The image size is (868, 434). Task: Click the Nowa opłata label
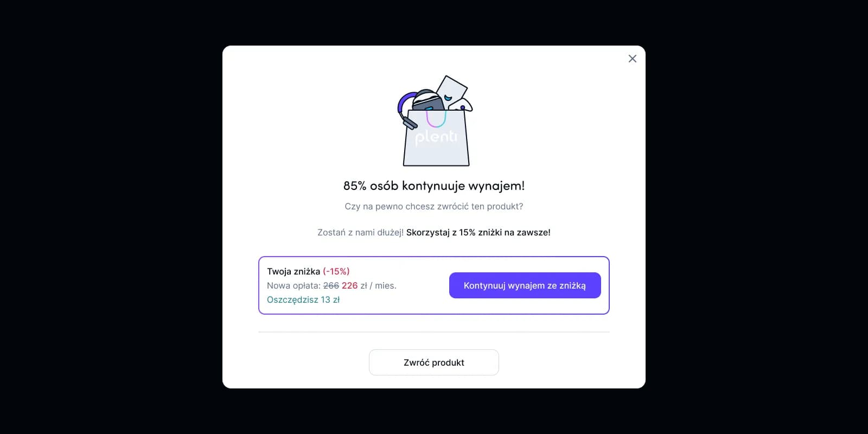click(x=294, y=285)
